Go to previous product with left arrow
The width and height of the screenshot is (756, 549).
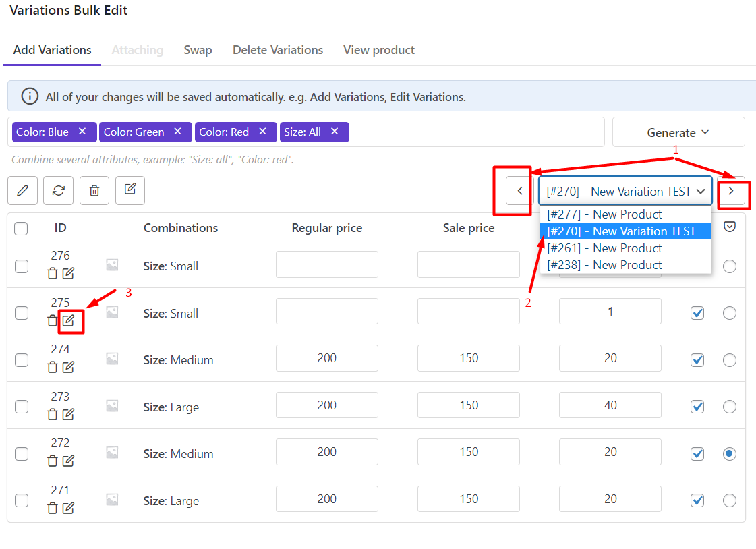(x=519, y=191)
